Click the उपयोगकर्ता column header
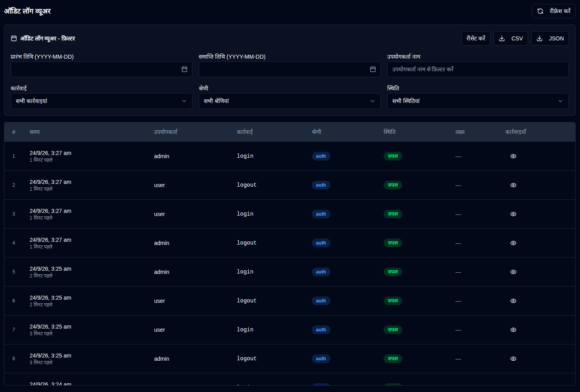 (x=165, y=132)
